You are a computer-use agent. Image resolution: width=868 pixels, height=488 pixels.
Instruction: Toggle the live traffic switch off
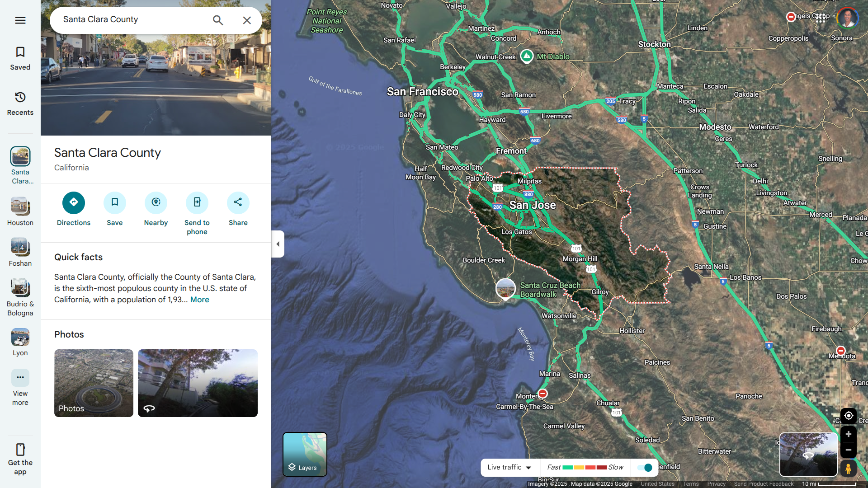tap(645, 468)
